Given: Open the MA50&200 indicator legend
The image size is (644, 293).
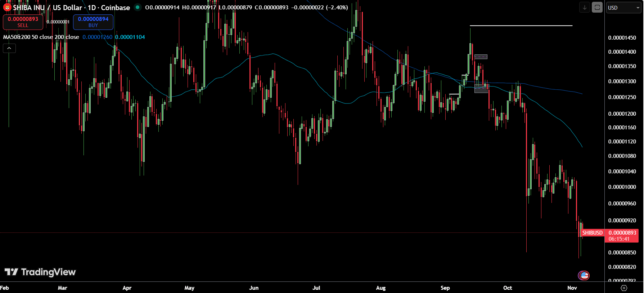Looking at the screenshot, I should coord(41,37).
